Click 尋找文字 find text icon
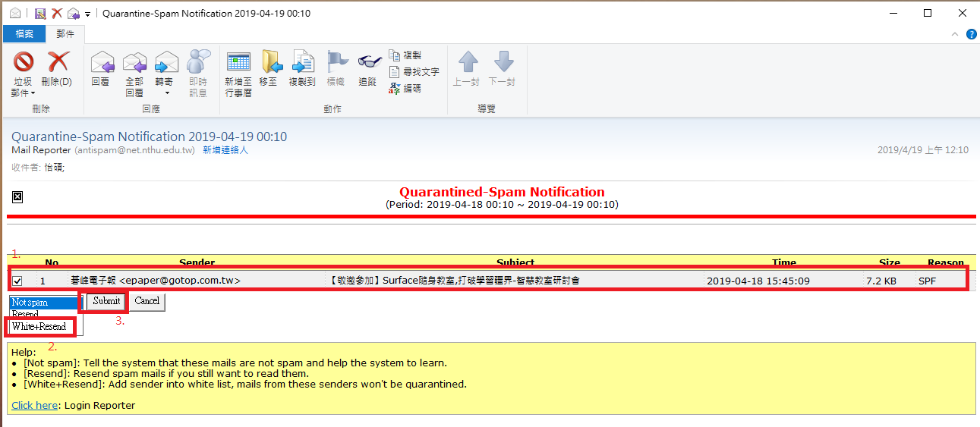The image size is (980, 427). tap(395, 72)
